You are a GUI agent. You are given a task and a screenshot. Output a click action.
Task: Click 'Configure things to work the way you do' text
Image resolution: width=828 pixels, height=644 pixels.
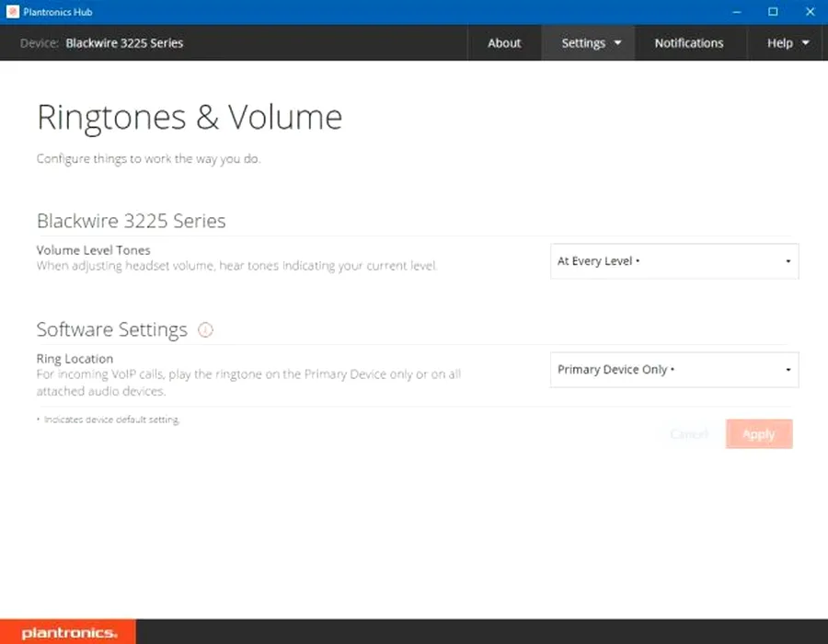click(148, 158)
